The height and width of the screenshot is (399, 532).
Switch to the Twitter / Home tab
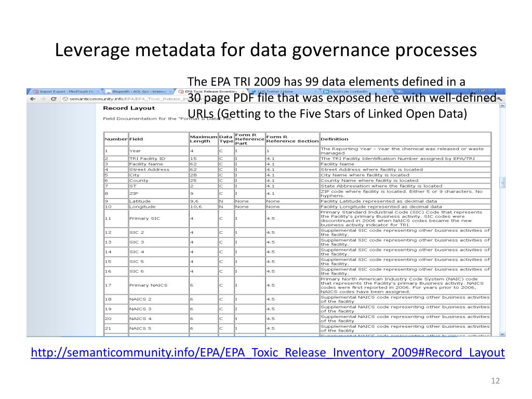point(284,91)
